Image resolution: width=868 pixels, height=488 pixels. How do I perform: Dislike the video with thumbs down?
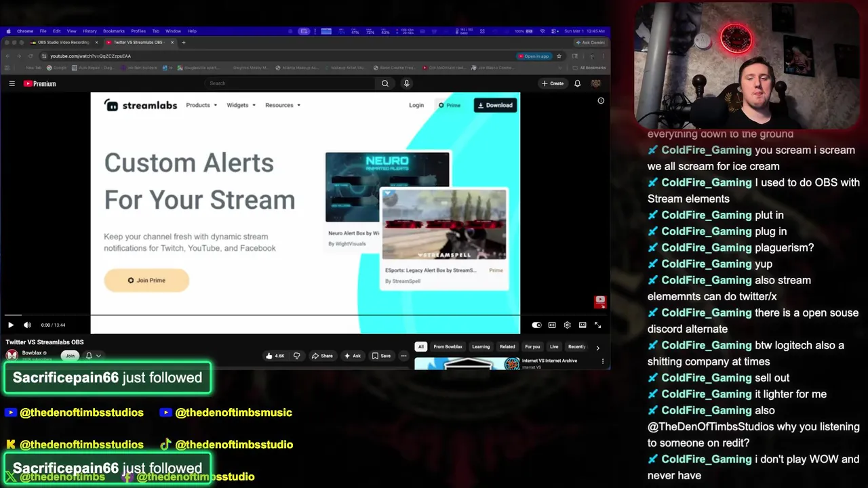[x=296, y=356]
